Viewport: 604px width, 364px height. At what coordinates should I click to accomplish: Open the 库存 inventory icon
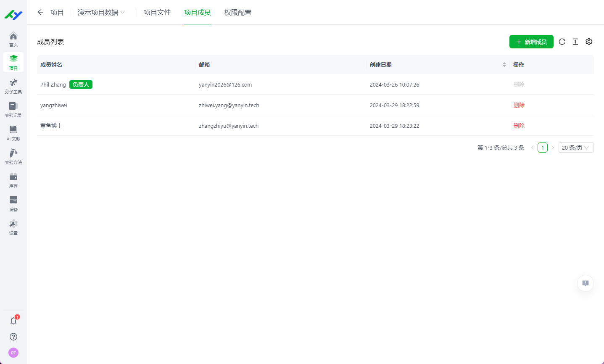[13, 180]
